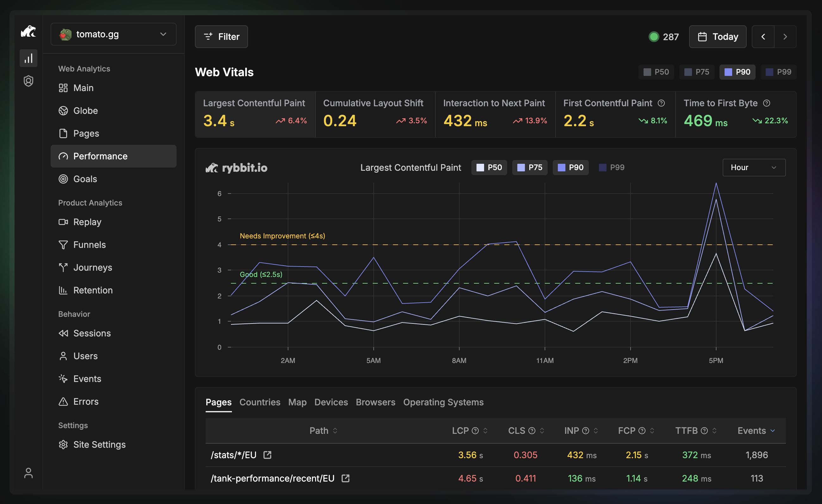Toggle P50 line in chart legend
Screen dimensions: 822x504
click(489, 167)
